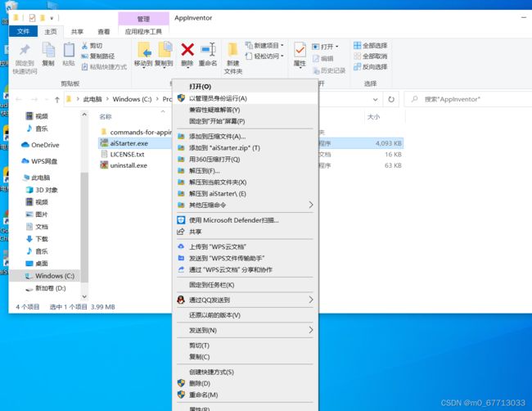Click Add to "aiStarter.zip" menu entry
The image size is (532, 411).
(245, 148)
